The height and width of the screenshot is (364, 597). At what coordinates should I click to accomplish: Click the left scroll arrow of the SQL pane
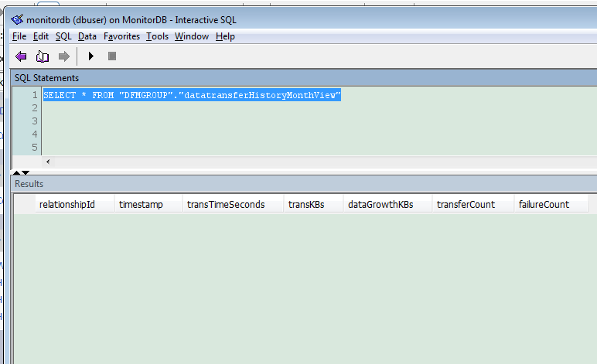(x=48, y=162)
